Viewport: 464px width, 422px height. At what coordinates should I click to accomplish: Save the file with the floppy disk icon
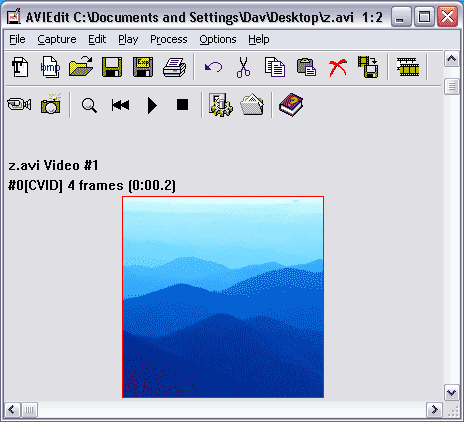[x=112, y=67]
